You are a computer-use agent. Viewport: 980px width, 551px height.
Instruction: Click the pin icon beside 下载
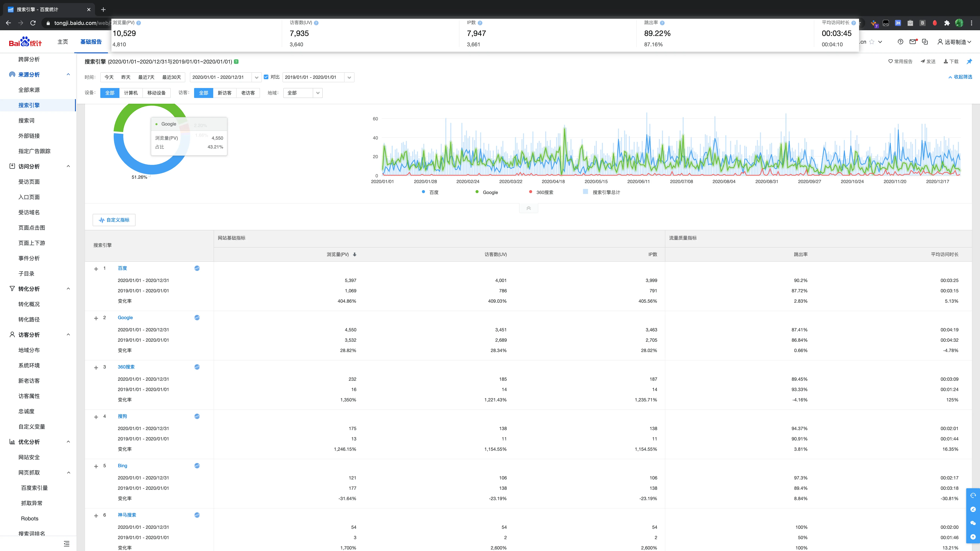tap(969, 62)
